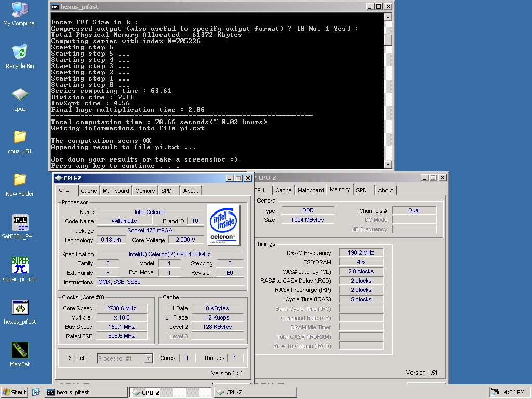Click the CAS# Latency value 2.0 clocks
The image size is (532, 399).
[361, 271]
